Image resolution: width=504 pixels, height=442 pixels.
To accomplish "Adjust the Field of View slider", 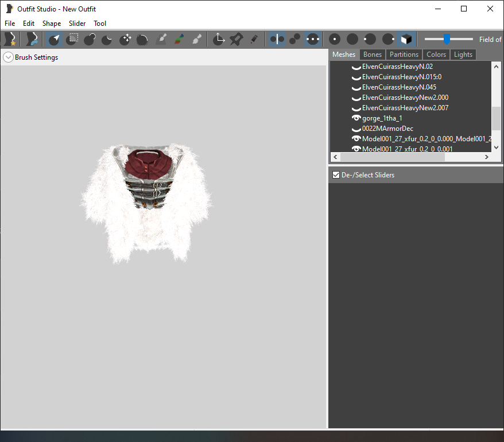I will (x=447, y=39).
